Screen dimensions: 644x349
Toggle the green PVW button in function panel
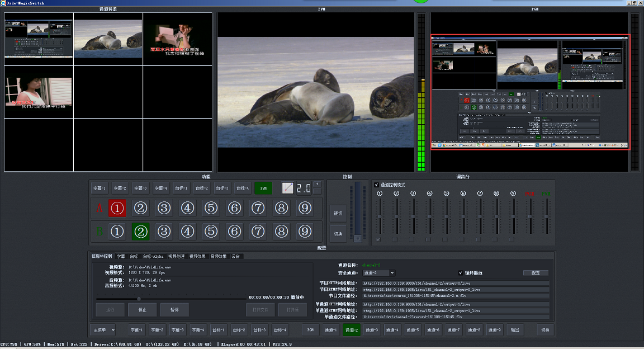(x=263, y=188)
